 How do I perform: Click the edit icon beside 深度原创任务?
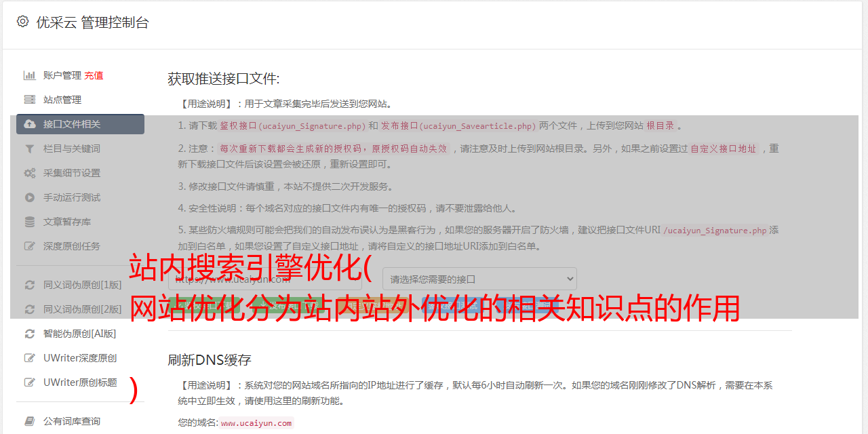pyautogui.click(x=30, y=246)
